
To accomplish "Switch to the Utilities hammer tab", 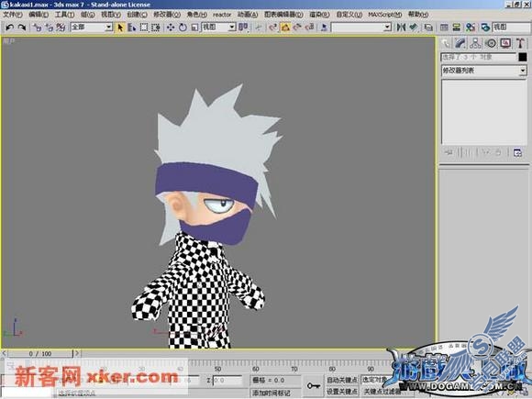I will click(x=520, y=43).
